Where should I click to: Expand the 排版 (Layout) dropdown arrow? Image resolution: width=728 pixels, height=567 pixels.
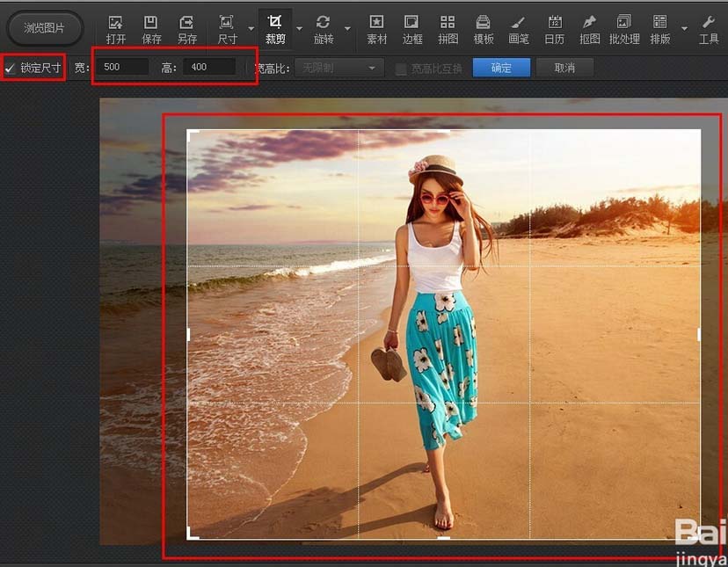point(683,28)
